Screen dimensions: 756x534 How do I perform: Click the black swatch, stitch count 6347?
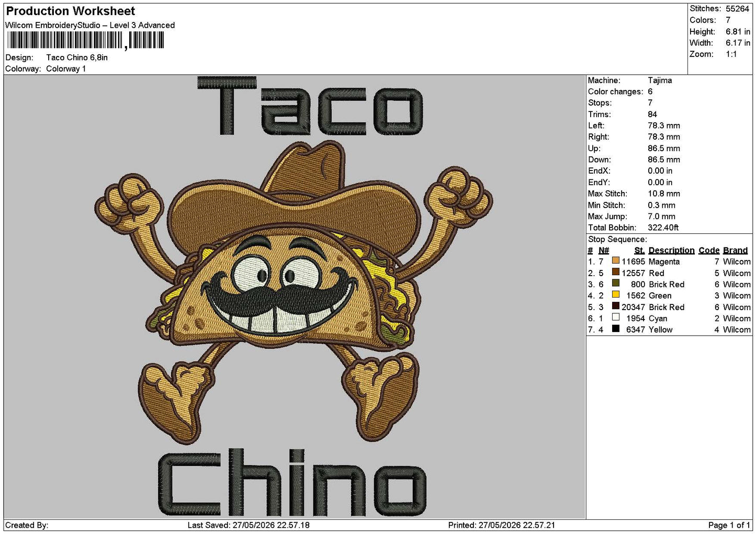(x=616, y=329)
